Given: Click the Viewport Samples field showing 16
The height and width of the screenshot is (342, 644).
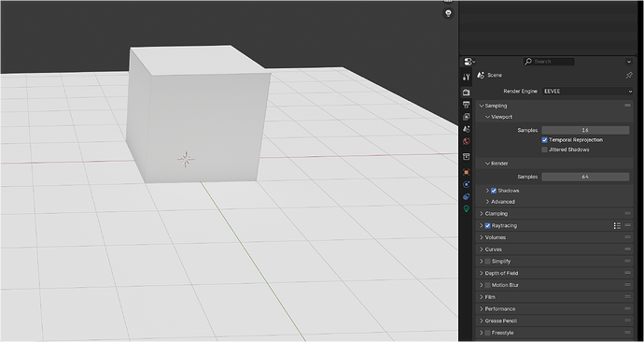Looking at the screenshot, I should (585, 130).
